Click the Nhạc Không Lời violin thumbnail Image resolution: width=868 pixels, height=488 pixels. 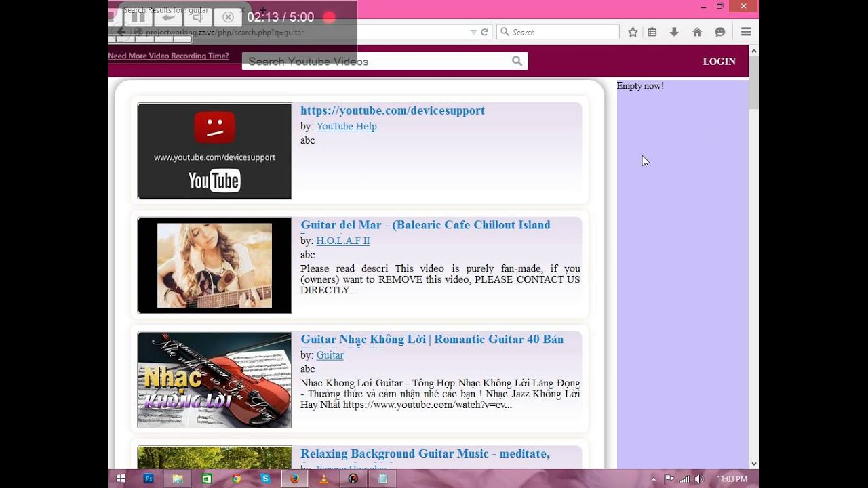pyautogui.click(x=214, y=380)
